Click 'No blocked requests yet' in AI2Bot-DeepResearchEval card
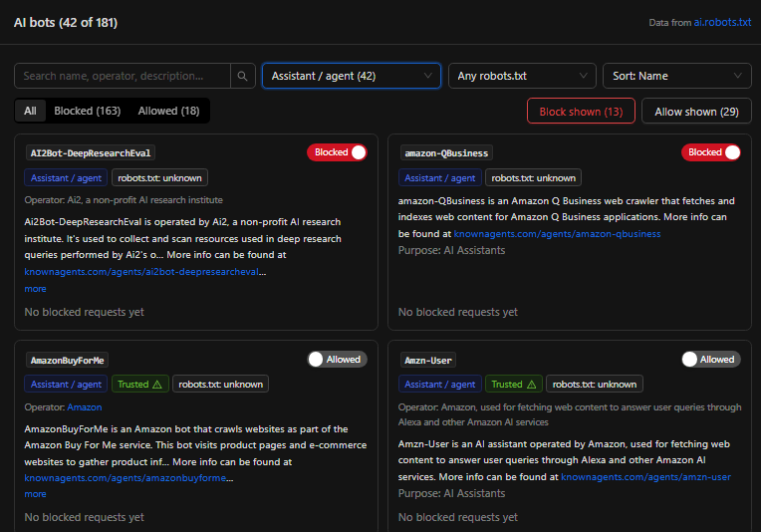This screenshot has height=532, width=761. [85, 312]
